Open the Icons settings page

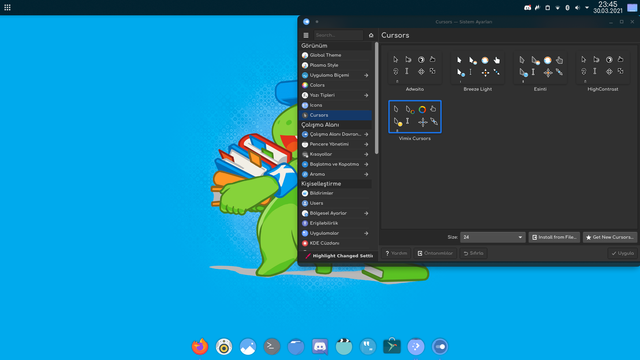(x=336, y=105)
